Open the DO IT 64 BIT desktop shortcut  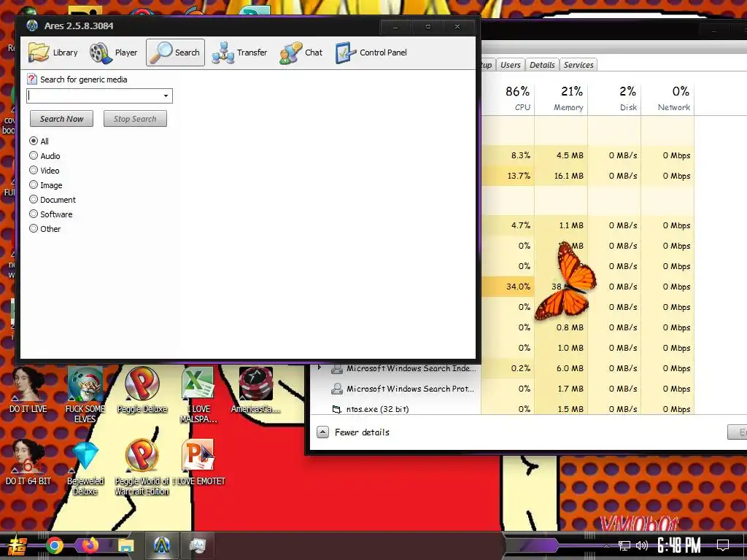coord(28,462)
